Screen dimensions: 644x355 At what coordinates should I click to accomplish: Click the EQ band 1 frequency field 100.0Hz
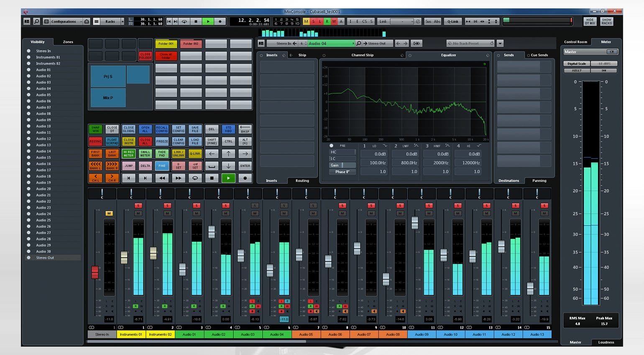tap(378, 163)
